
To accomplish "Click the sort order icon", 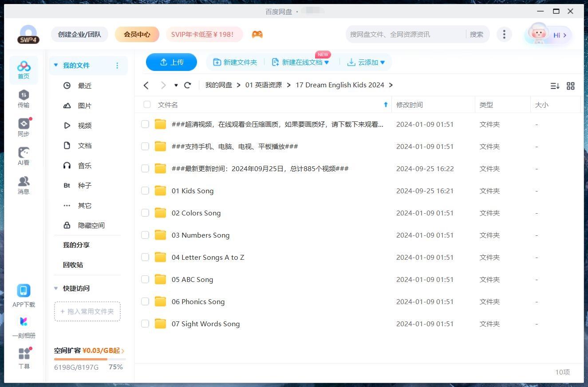I will click(555, 86).
